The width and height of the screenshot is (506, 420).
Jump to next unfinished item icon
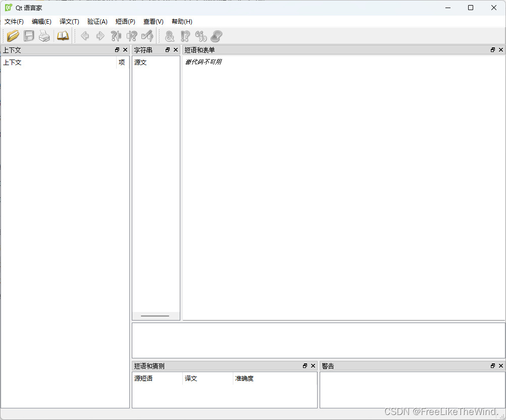click(132, 36)
